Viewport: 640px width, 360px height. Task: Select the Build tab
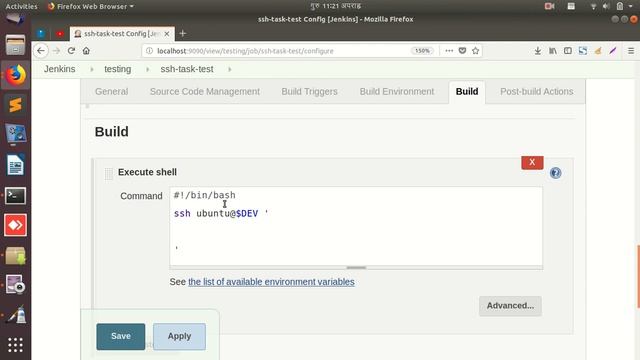point(467,91)
